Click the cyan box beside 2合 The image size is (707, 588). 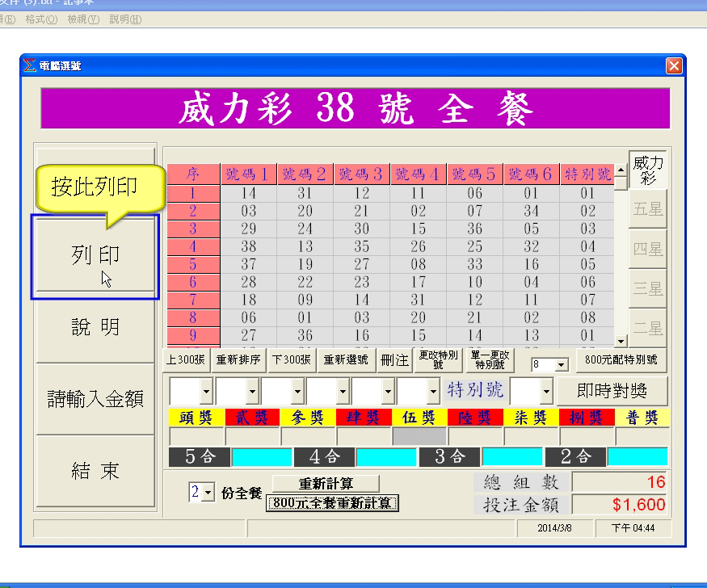pos(638,457)
